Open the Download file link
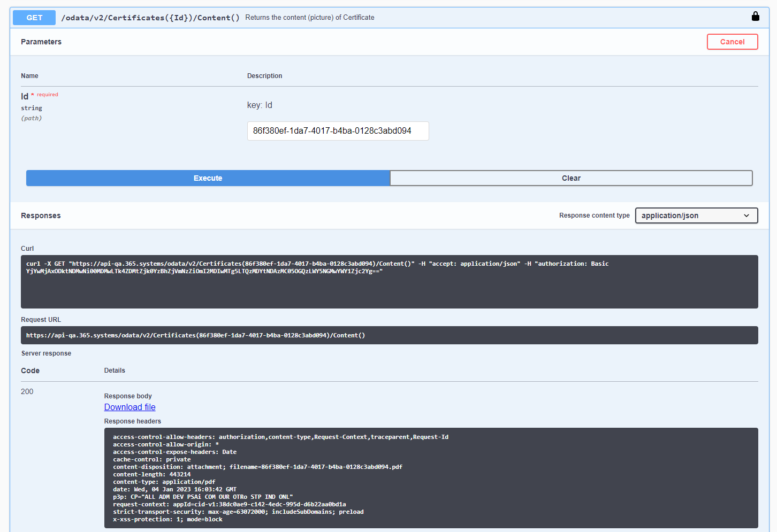 (x=129, y=407)
